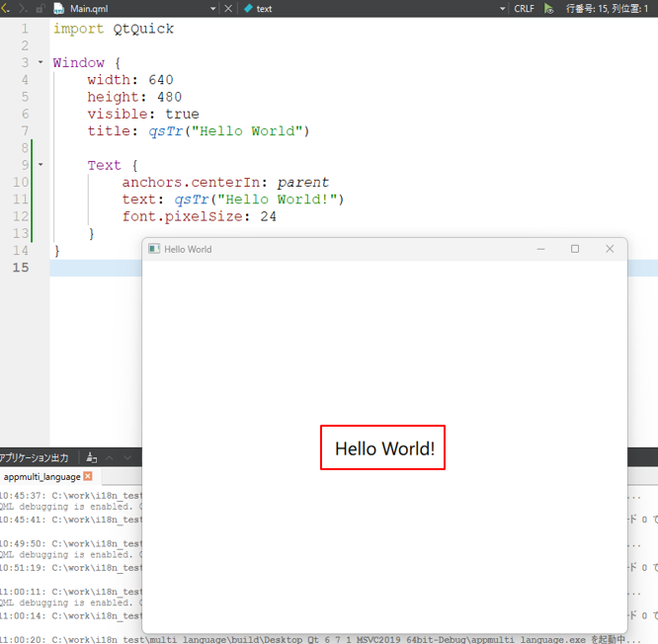Image resolution: width=658 pixels, height=644 pixels.
Task: Open the 'text' symbol dropdown
Action: tap(501, 8)
